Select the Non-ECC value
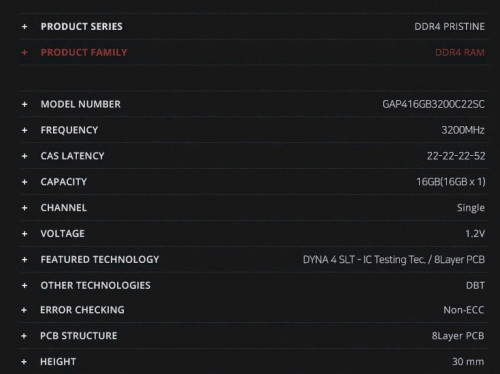Screen dimensions: 500x374 point(464,310)
